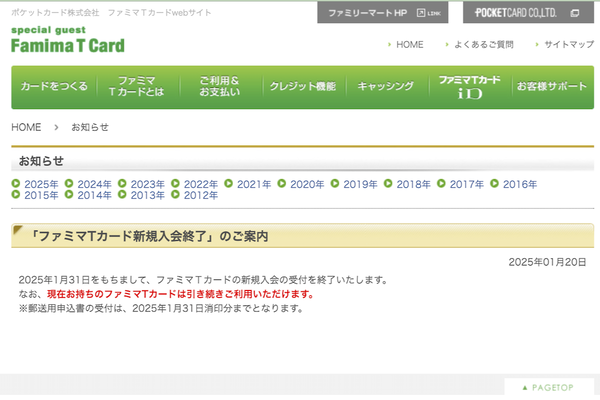The height and width of the screenshot is (400, 600).
Task: Click the new-window icon on POCKETCARD button
Action: coord(574,13)
